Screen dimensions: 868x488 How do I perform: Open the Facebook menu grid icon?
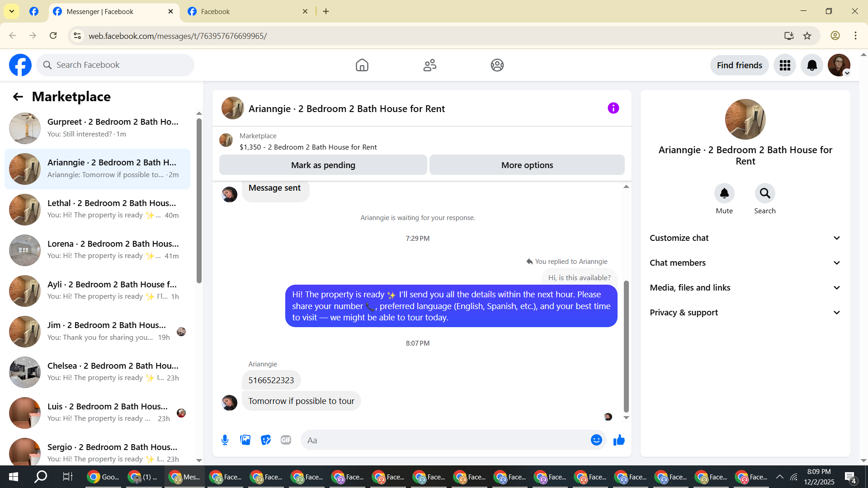[x=785, y=66]
